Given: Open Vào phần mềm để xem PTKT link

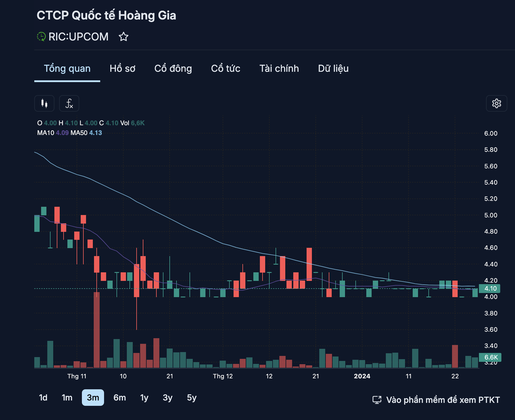Looking at the screenshot, I should (443, 400).
